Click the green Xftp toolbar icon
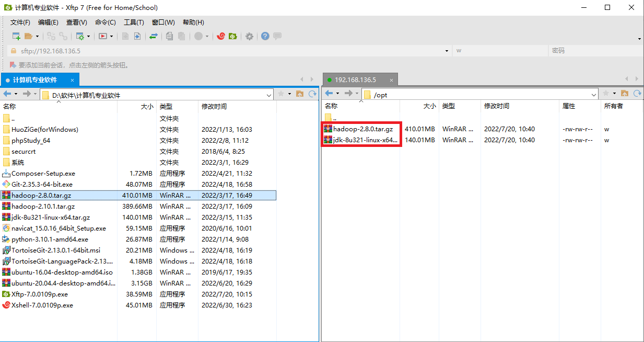644x342 pixels. 233,36
